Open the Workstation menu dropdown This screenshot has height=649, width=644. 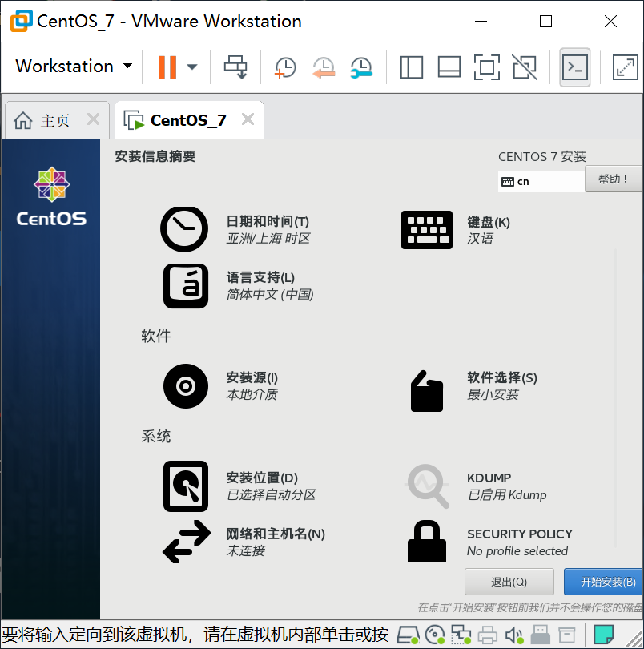(74, 67)
